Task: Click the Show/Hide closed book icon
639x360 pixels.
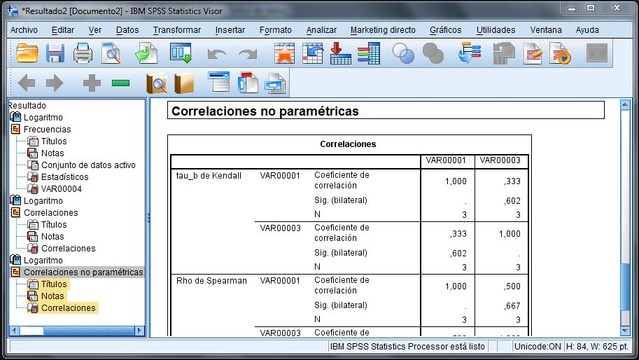Action: click(184, 83)
